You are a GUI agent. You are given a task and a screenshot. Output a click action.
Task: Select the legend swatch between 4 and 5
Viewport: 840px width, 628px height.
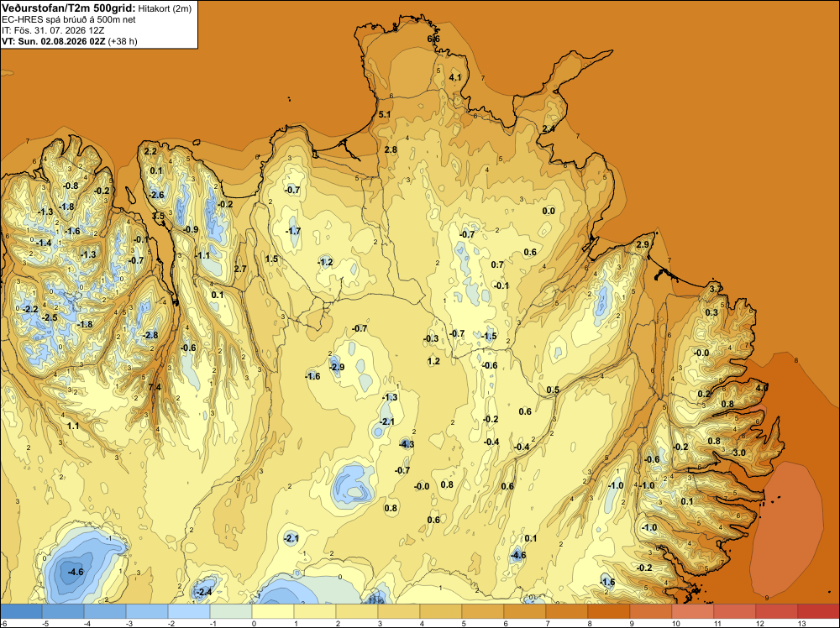click(x=441, y=611)
